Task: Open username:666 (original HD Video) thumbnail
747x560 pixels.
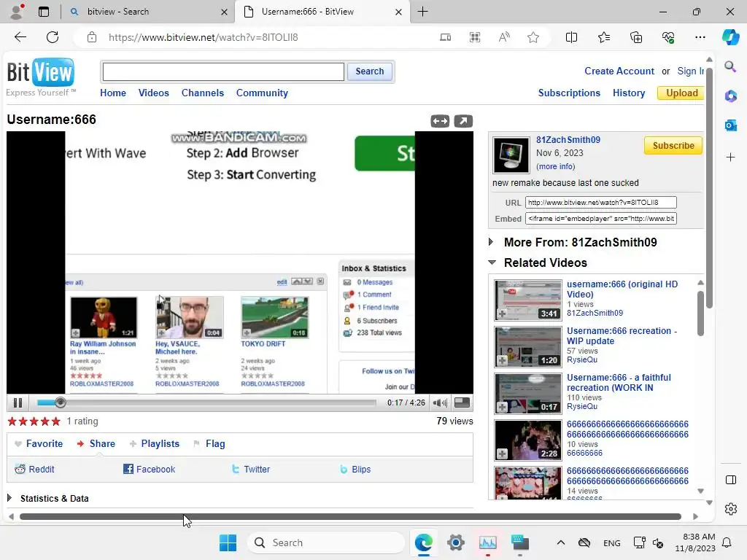Action: 528,300
